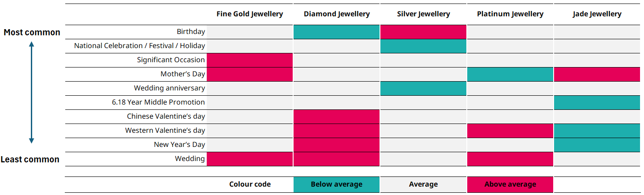The image size is (644, 195).
Task: Select the Below average teal legend swatch
Action: click(x=336, y=184)
